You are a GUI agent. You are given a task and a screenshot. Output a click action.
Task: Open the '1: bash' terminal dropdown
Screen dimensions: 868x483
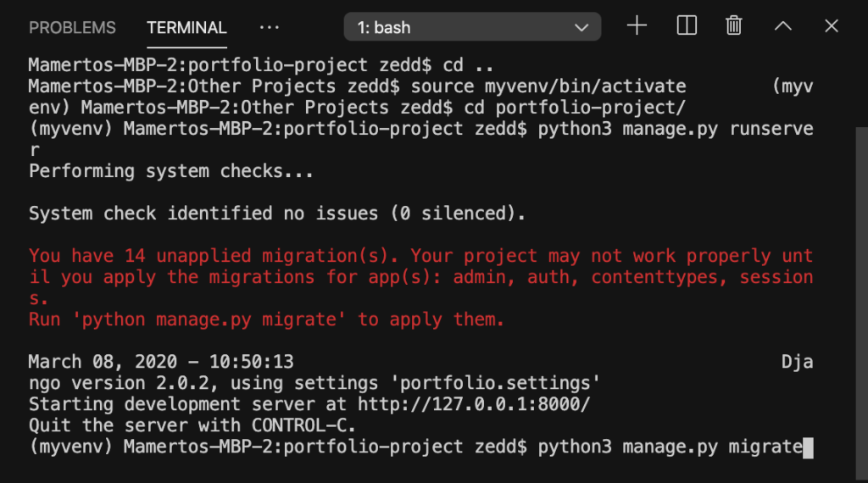[x=472, y=26]
